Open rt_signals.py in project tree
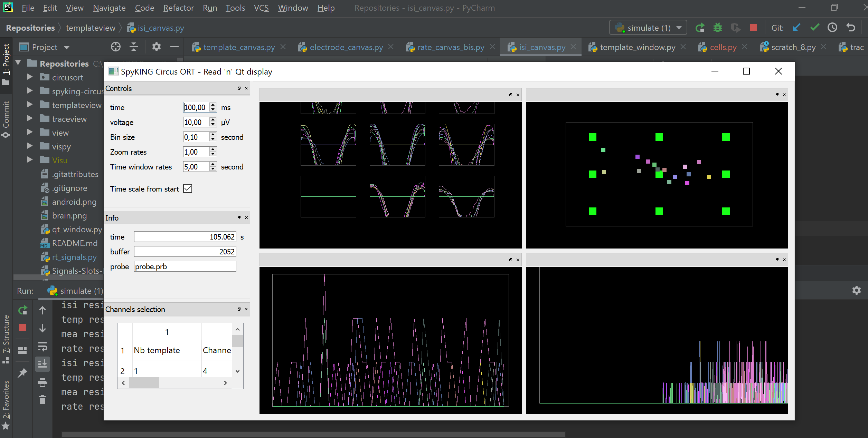 pos(74,257)
